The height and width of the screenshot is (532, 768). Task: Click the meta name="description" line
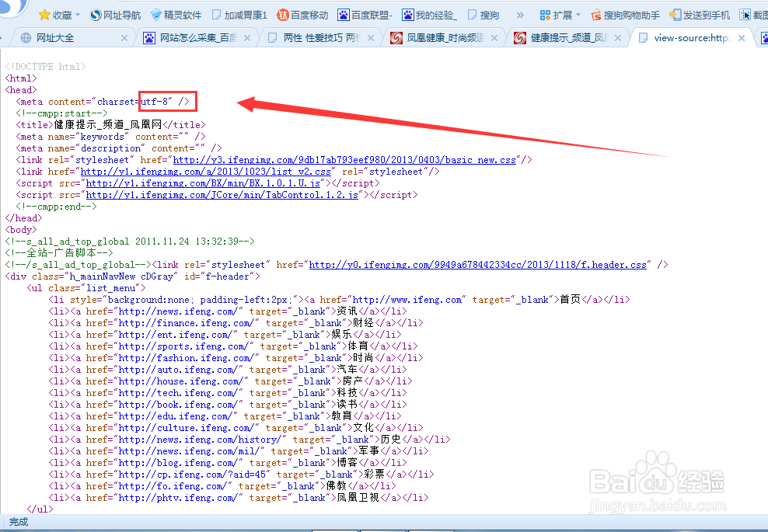[x=119, y=148]
